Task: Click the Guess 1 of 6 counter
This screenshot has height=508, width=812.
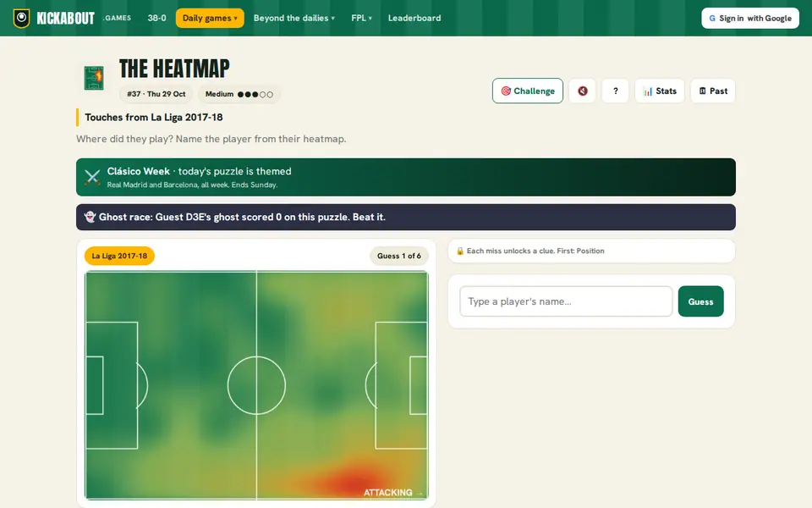Action: [x=398, y=256]
